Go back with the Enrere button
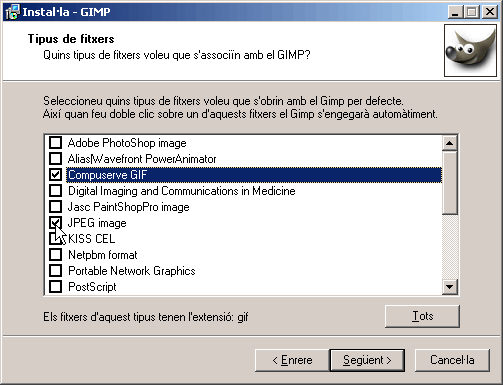This screenshot has width=503, height=385. tap(292, 360)
